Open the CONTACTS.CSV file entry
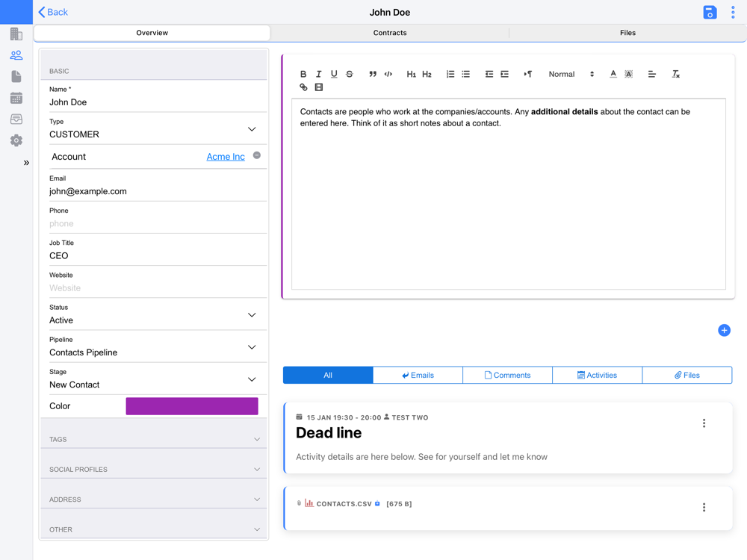The width and height of the screenshot is (747, 560). point(344,504)
